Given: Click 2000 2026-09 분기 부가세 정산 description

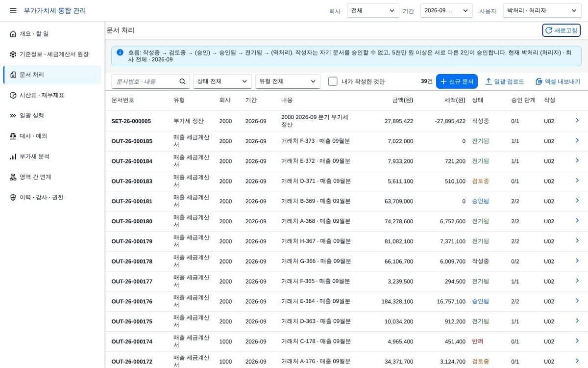Looking at the screenshot, I should pyautogui.click(x=315, y=121).
